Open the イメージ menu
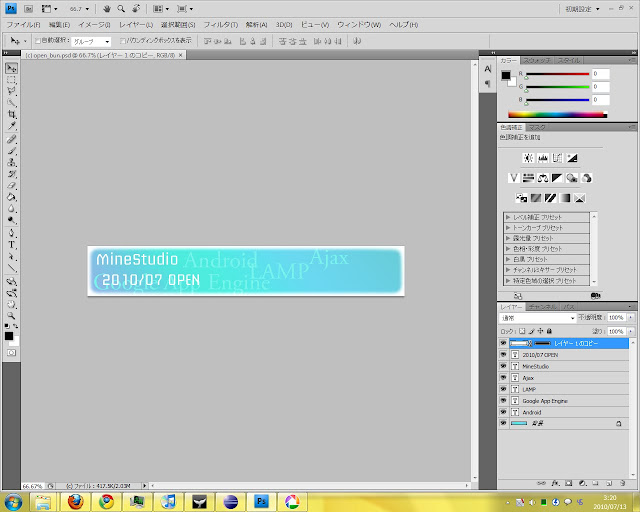Screen dimensions: 640x512 pos(94,24)
